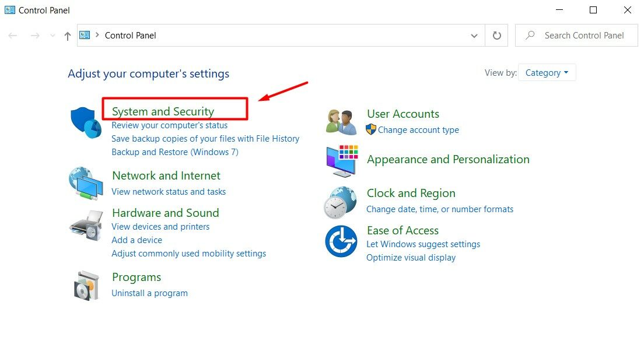The width and height of the screenshot is (644, 355).
Task: Click the Add a device link
Action: pos(136,240)
